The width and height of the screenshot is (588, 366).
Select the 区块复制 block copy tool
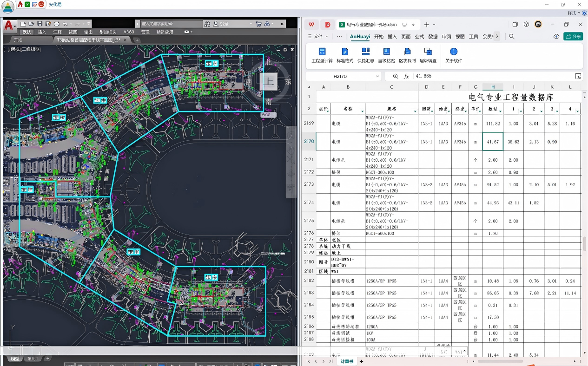click(407, 52)
